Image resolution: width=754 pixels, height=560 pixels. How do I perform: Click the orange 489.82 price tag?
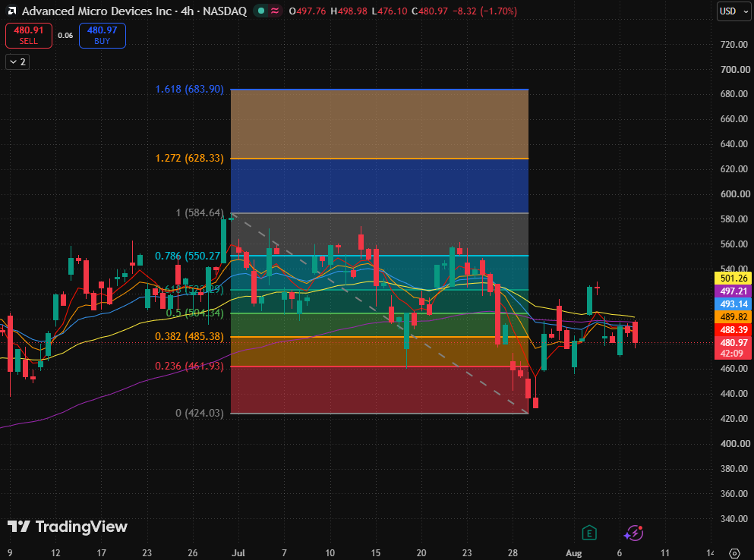tap(733, 317)
